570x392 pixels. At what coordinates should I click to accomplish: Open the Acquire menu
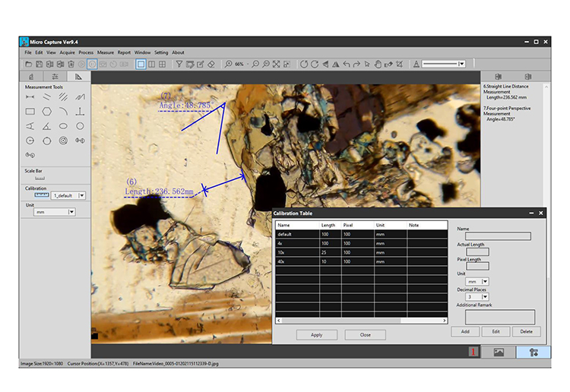pos(67,52)
